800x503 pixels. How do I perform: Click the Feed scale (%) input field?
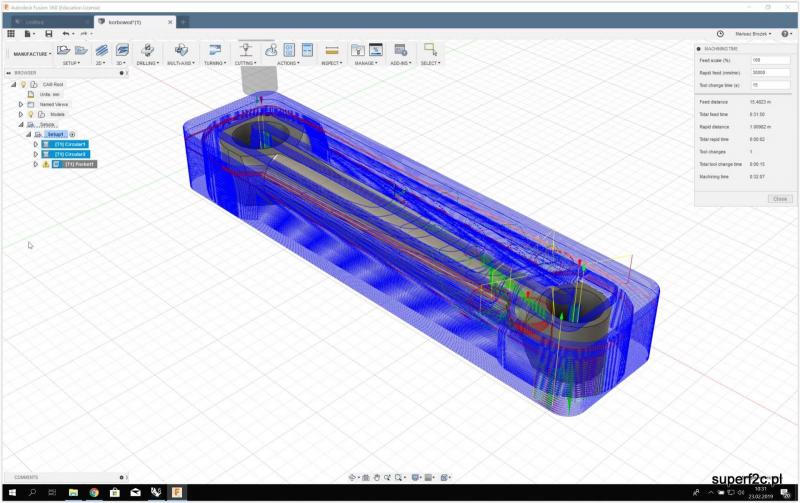click(770, 60)
